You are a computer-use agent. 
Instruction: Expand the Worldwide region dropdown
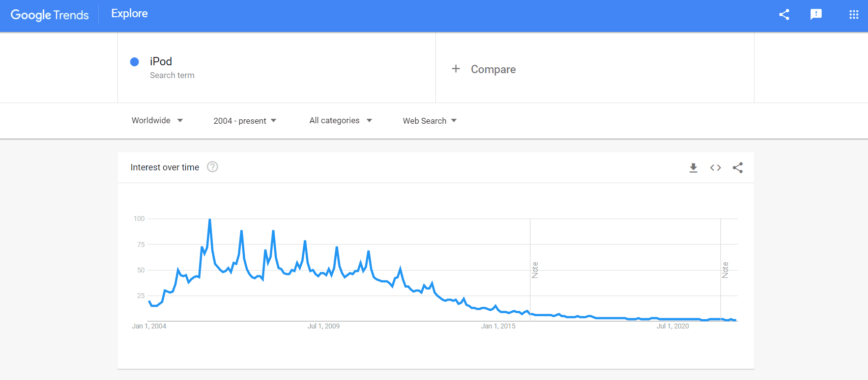157,121
